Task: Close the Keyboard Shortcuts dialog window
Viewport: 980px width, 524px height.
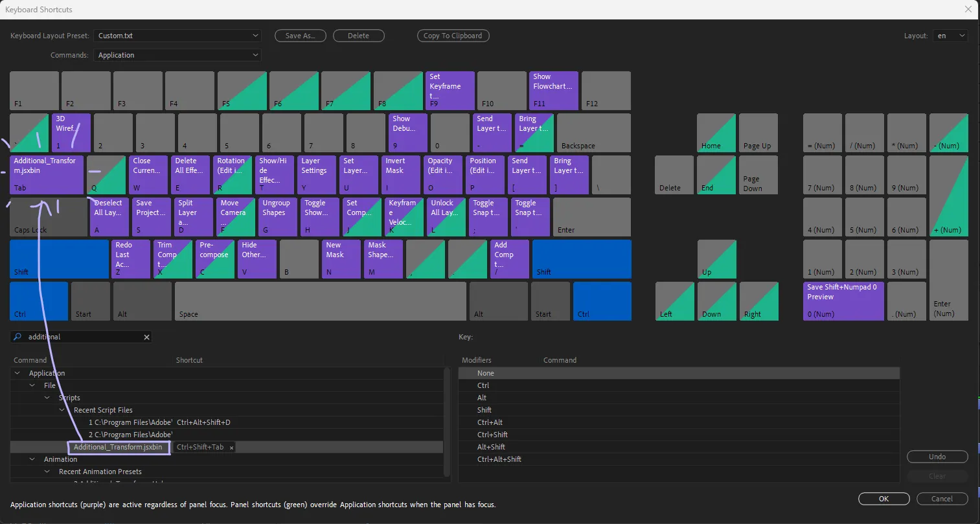Action: point(968,10)
